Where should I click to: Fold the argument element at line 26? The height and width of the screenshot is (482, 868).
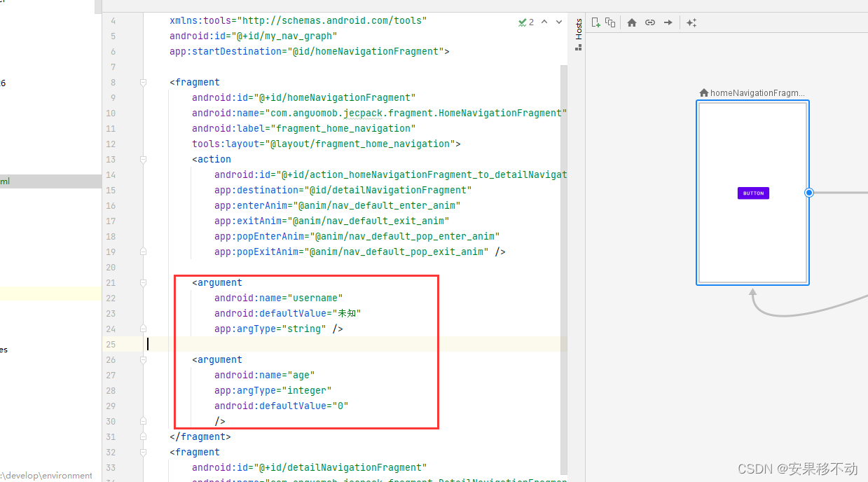pos(143,359)
